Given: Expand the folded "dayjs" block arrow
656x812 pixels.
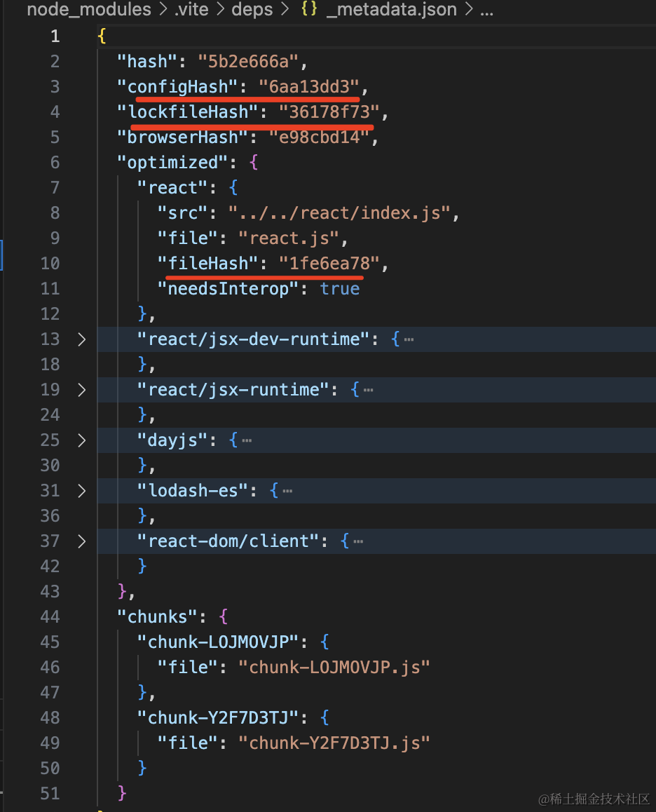Looking at the screenshot, I should pos(81,440).
